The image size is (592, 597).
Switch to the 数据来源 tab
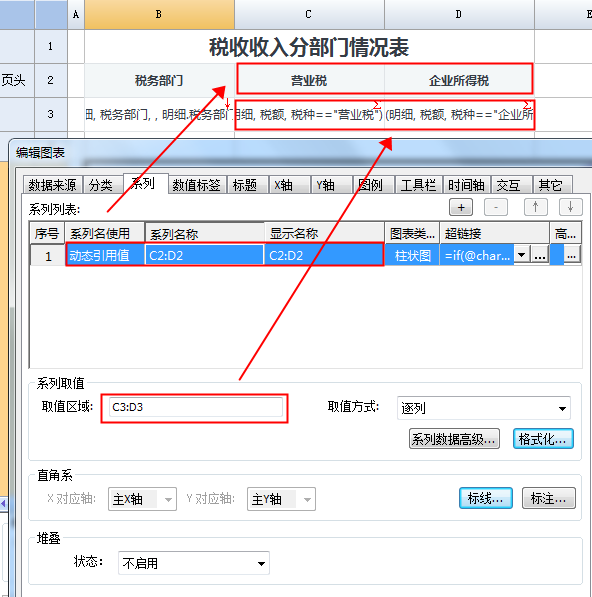coord(53,185)
